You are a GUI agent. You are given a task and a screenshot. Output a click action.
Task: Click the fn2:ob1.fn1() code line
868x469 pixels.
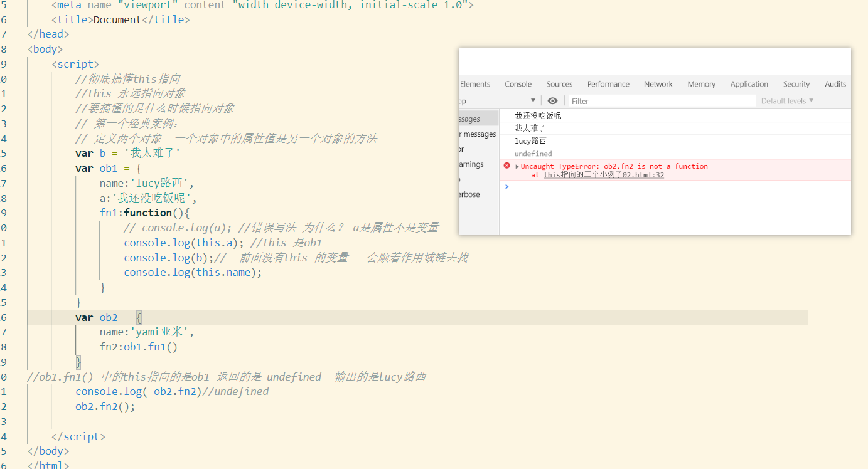click(139, 347)
